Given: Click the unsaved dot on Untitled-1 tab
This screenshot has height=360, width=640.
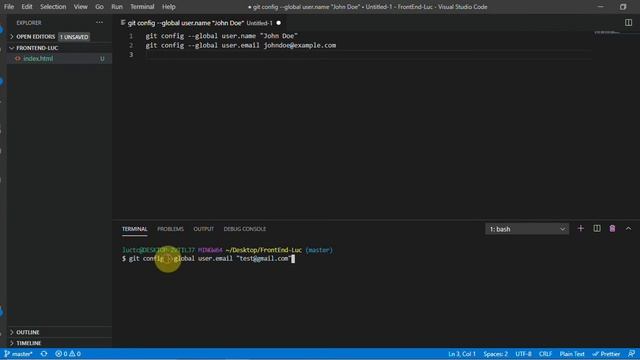Looking at the screenshot, I should (x=278, y=23).
